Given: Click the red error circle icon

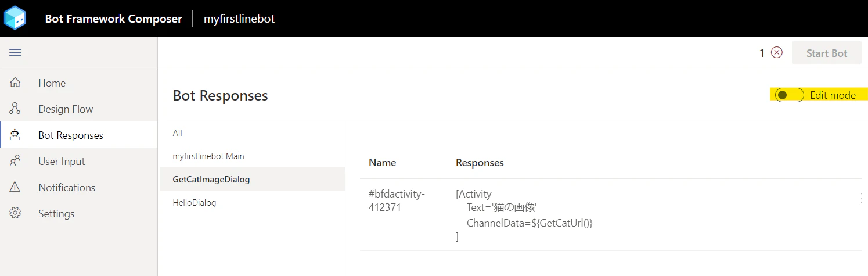Looking at the screenshot, I should (x=777, y=53).
